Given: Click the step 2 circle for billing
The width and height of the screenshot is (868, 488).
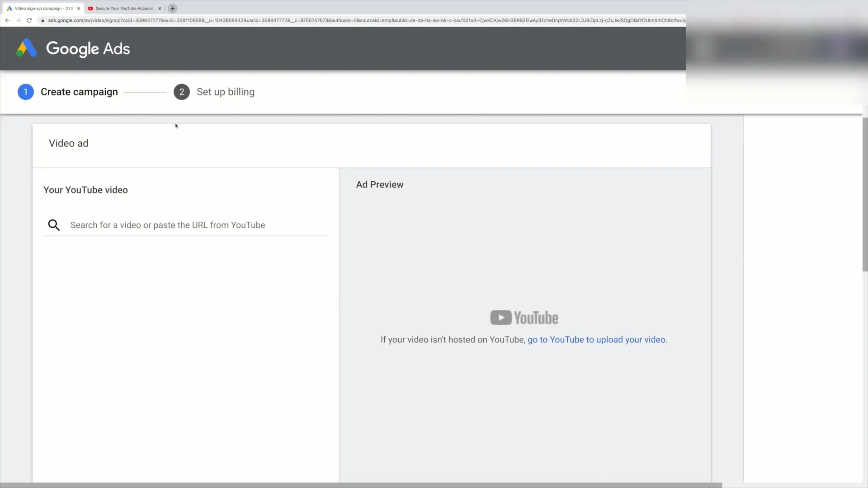Looking at the screenshot, I should pyautogui.click(x=182, y=92).
